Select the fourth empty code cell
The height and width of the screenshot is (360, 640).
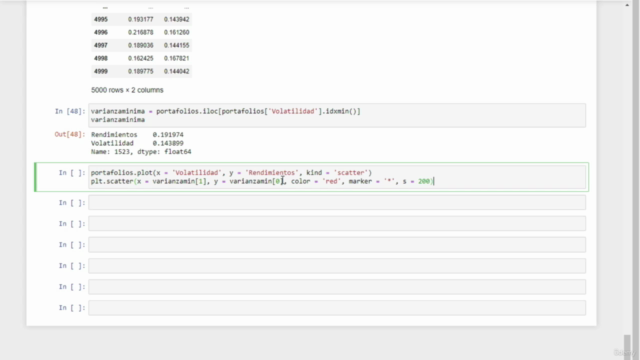click(337, 266)
